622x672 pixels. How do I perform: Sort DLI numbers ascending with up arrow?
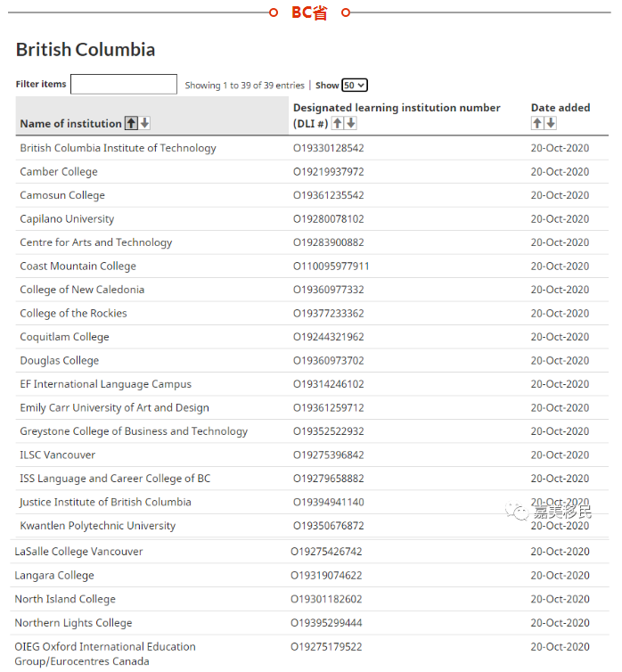coord(338,123)
